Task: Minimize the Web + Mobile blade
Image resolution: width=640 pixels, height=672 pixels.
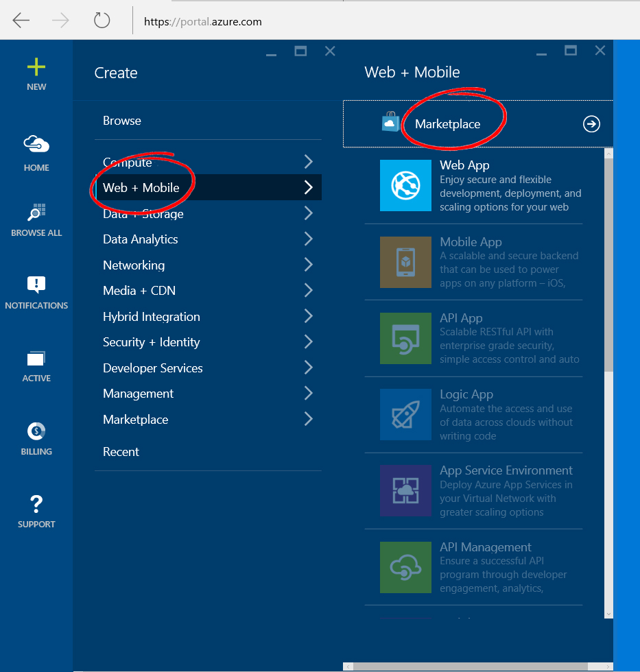Action: [542, 54]
